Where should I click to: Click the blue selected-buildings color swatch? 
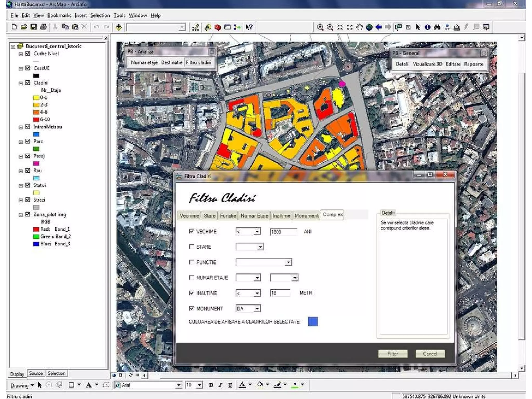point(312,322)
